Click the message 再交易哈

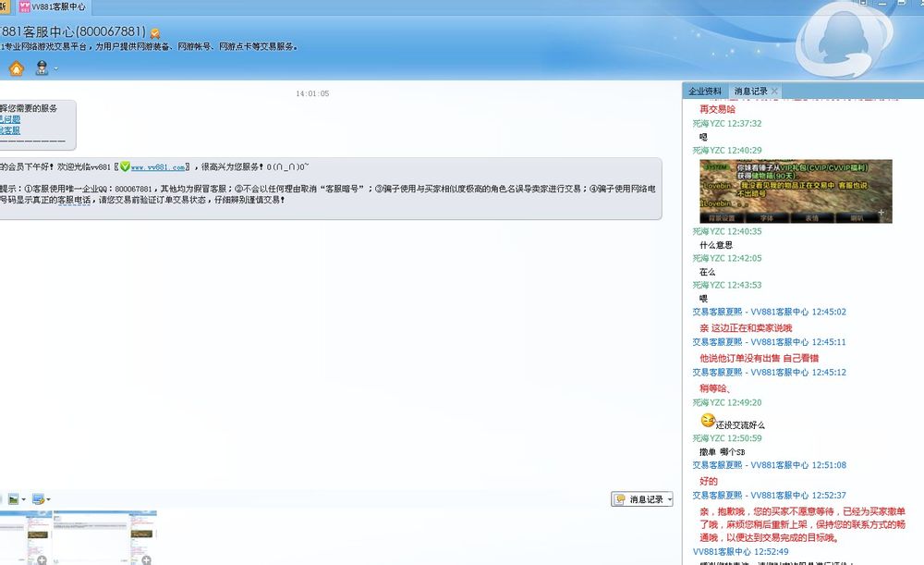pos(717,109)
